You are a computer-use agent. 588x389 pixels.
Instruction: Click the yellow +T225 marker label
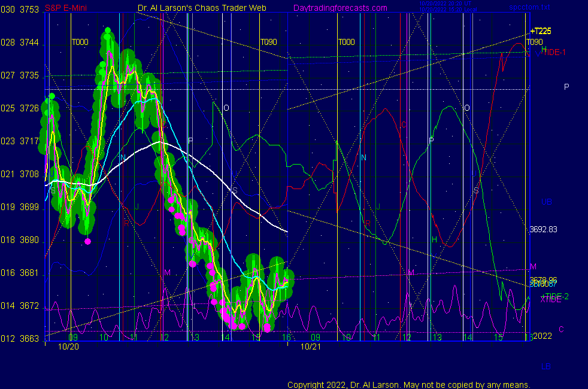click(540, 31)
